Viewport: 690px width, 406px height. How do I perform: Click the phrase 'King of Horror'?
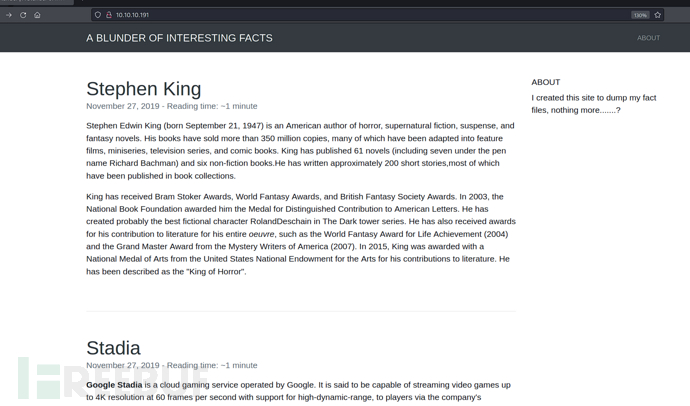tap(216, 271)
